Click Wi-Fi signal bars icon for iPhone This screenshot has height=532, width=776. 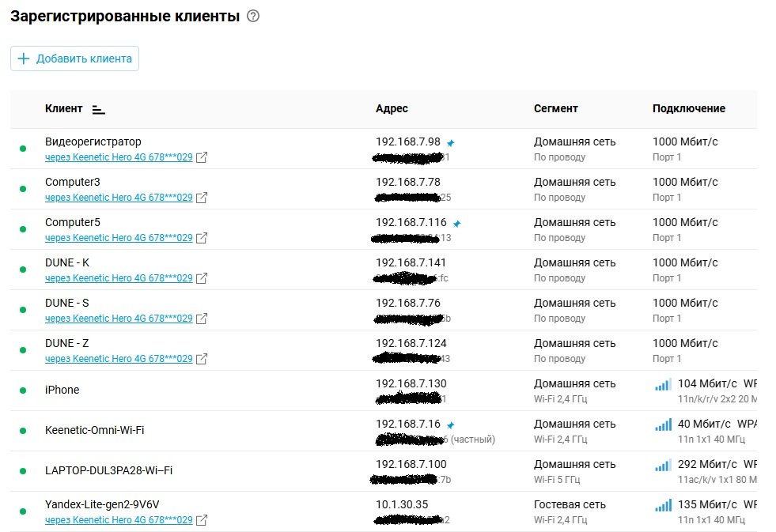663,385
